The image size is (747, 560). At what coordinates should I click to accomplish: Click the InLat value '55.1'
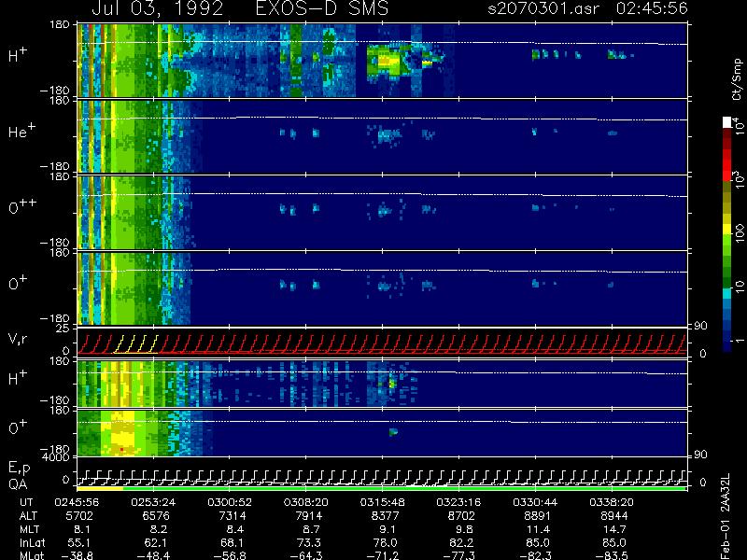tap(79, 542)
